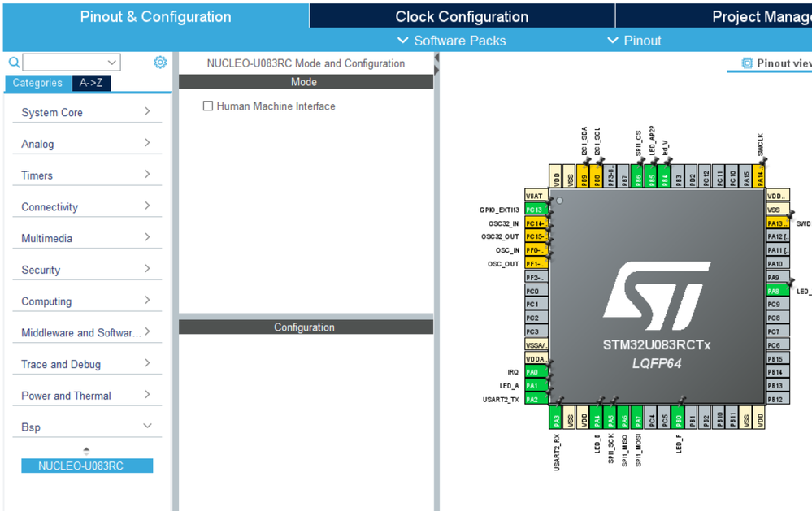Expand the Timers category
This screenshot has height=511, width=812.
coord(87,175)
